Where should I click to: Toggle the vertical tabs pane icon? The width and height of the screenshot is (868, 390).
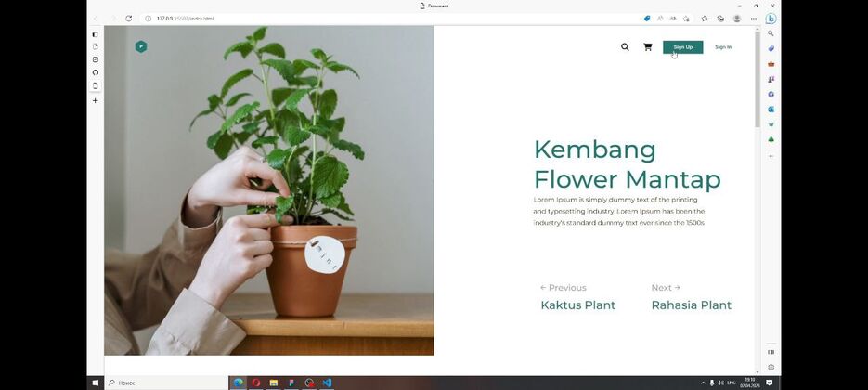(96, 34)
